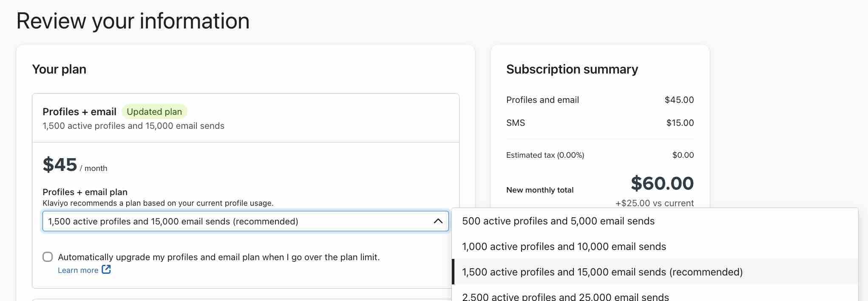Viewport: 868px width, 301px height.
Task: Click the SMS $15.00 price
Action: tap(680, 123)
